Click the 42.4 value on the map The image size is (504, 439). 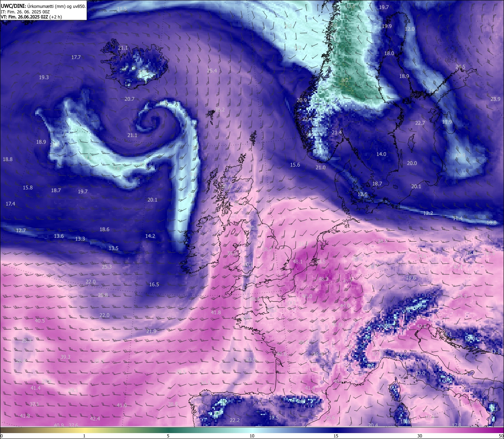pyautogui.click(x=95, y=419)
